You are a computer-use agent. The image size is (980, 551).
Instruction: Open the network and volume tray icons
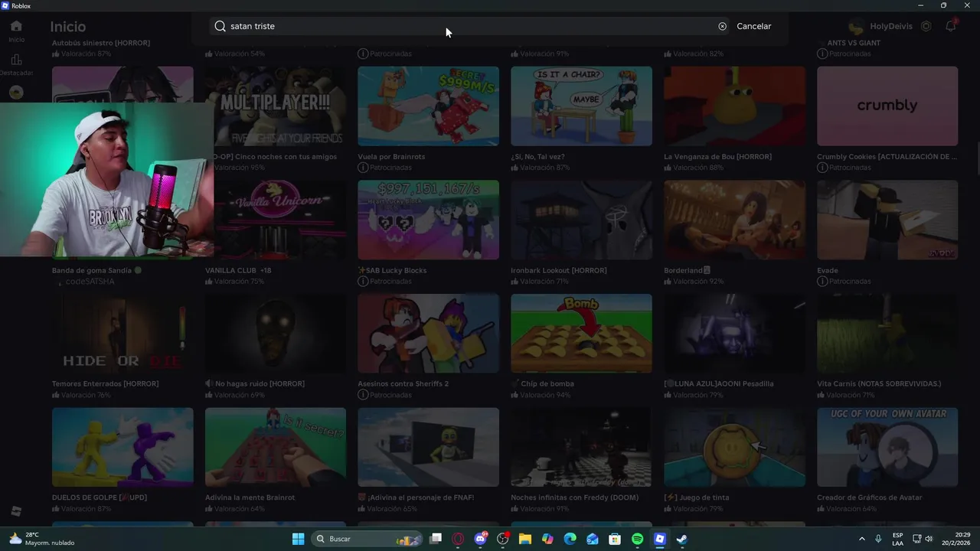923,539
